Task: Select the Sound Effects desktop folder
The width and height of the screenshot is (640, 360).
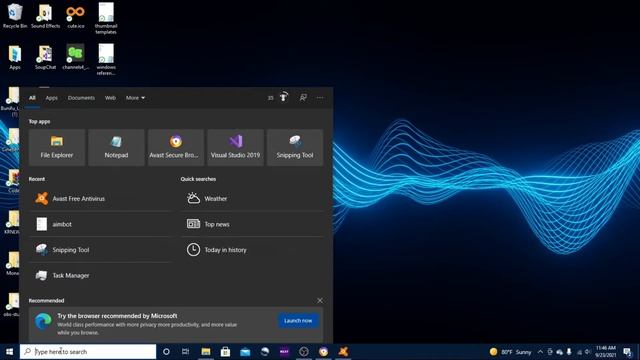Action: pos(45,16)
